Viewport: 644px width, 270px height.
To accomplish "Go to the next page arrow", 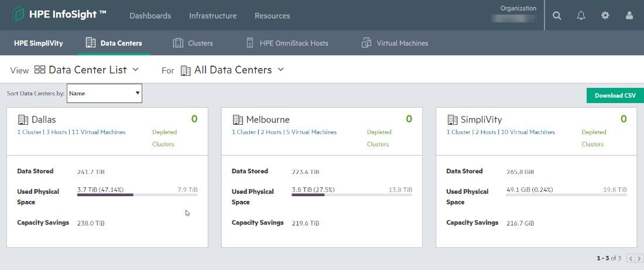I will point(639,258).
